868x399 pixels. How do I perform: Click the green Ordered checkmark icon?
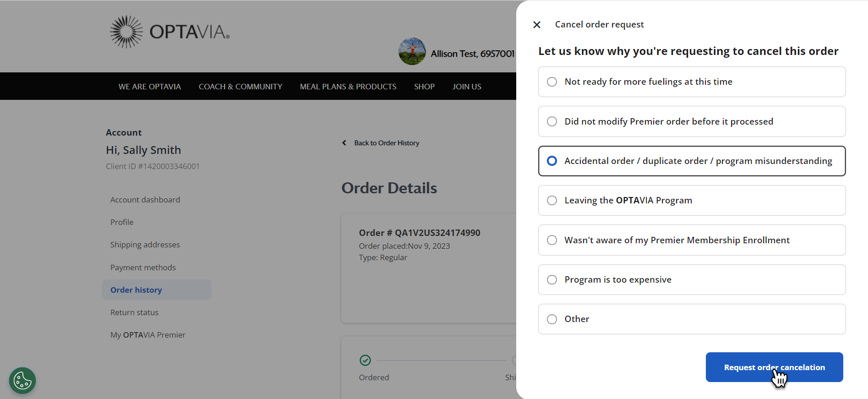(365, 360)
